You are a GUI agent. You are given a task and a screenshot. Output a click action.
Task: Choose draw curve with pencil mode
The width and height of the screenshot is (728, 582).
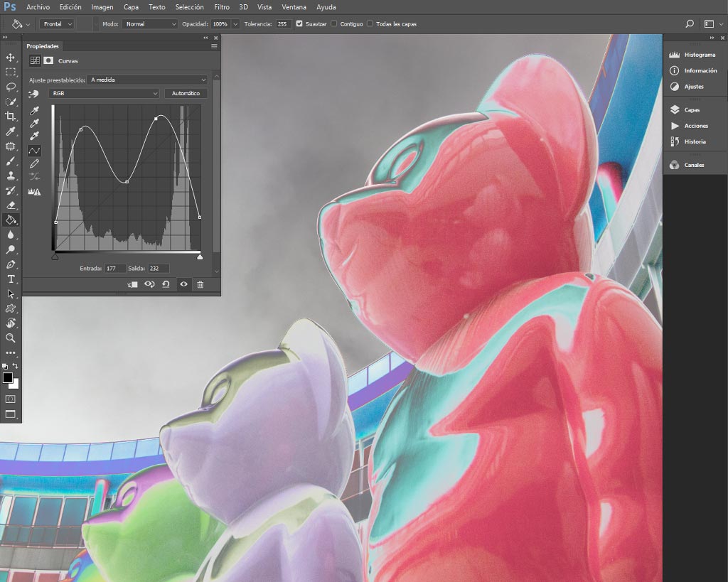34,164
